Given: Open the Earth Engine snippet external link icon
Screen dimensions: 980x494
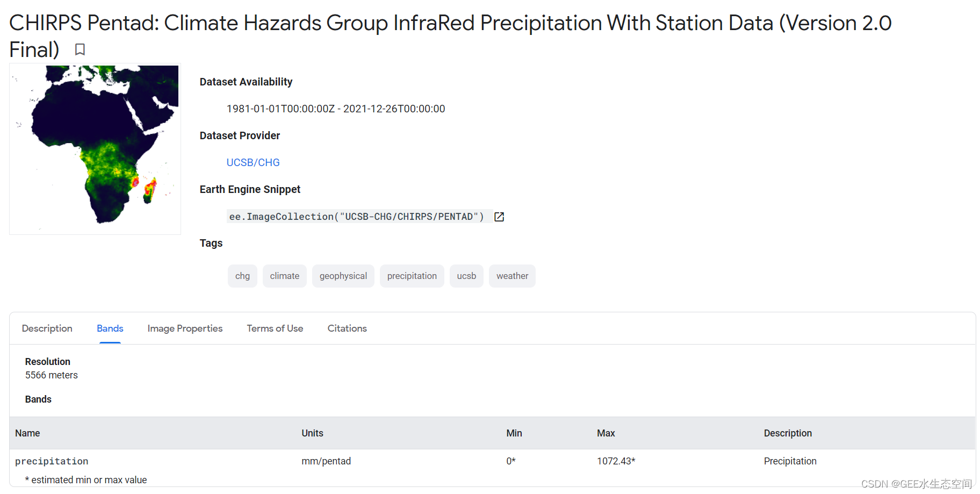Looking at the screenshot, I should point(499,217).
